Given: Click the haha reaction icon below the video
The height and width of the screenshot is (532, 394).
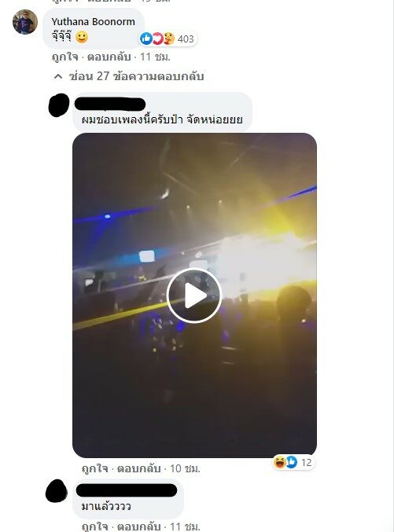Looking at the screenshot, I should pyautogui.click(x=279, y=462).
